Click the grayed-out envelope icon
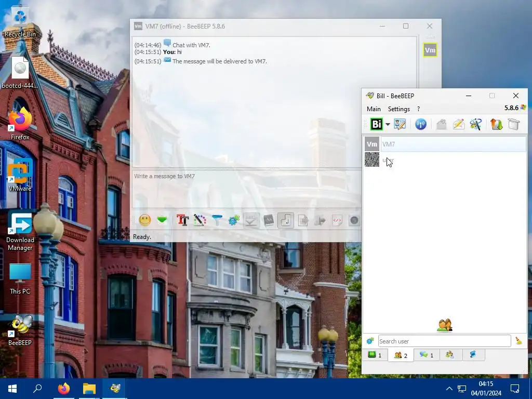This screenshot has height=399, width=532. (x=441, y=124)
